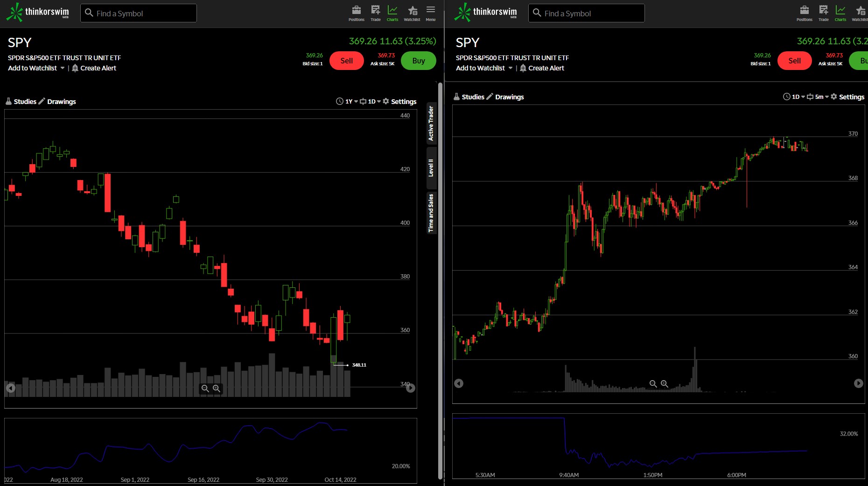
Task: Focus the left Find a Symbol field
Action: tap(139, 13)
